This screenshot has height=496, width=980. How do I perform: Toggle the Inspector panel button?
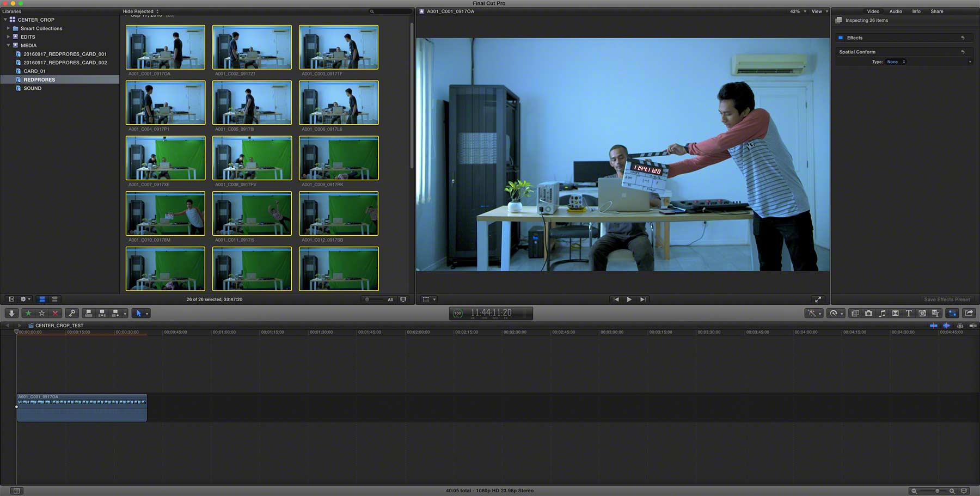(x=952, y=313)
